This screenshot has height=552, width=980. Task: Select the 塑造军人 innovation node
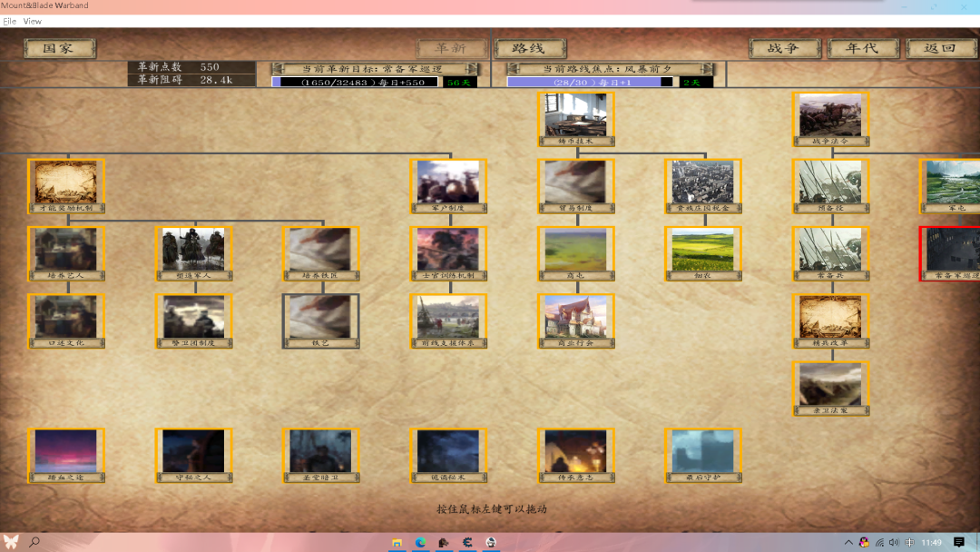pos(194,254)
